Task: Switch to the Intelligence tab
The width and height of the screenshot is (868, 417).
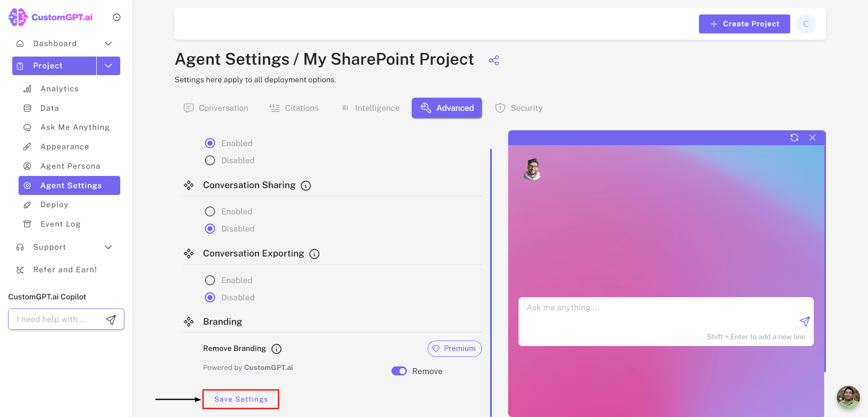Action: 371,108
